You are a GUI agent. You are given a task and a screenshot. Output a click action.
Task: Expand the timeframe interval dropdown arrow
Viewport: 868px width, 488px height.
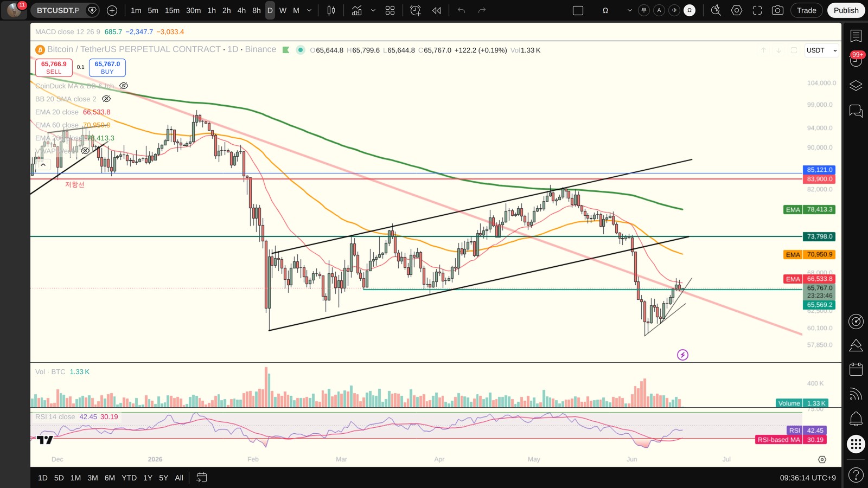(x=309, y=10)
